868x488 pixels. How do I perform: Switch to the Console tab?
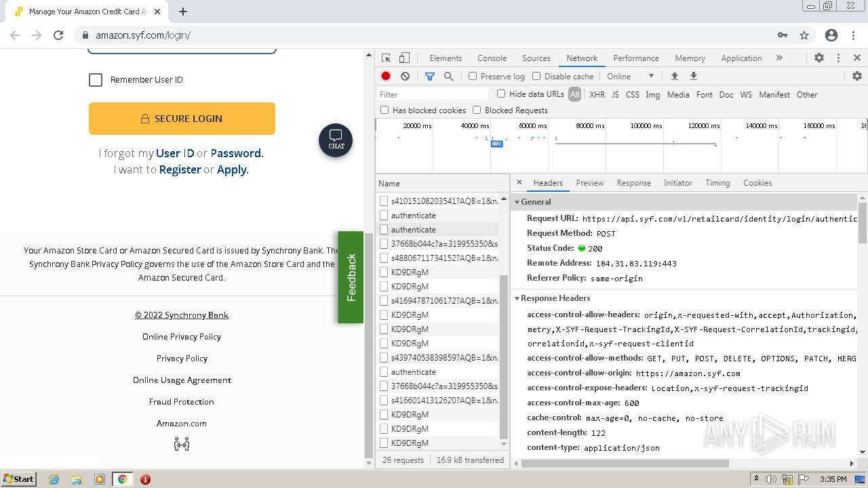point(492,58)
